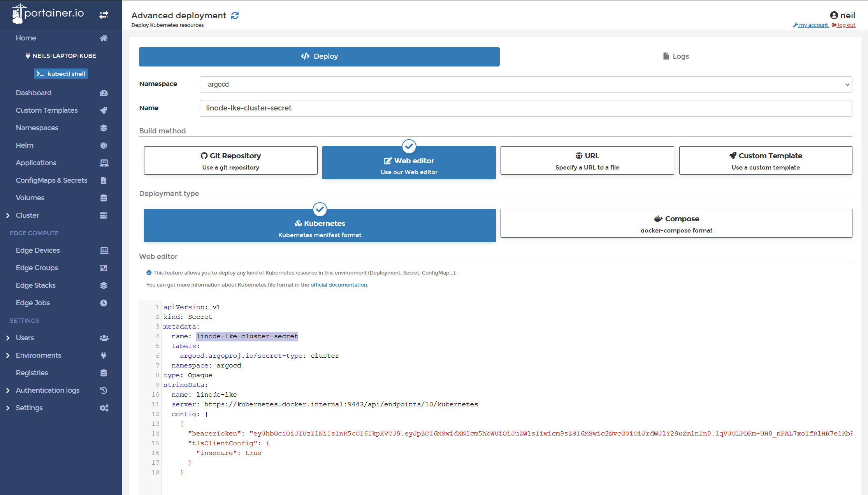Select Compose deployment type
The height and width of the screenshot is (495, 868).
pos(676,223)
